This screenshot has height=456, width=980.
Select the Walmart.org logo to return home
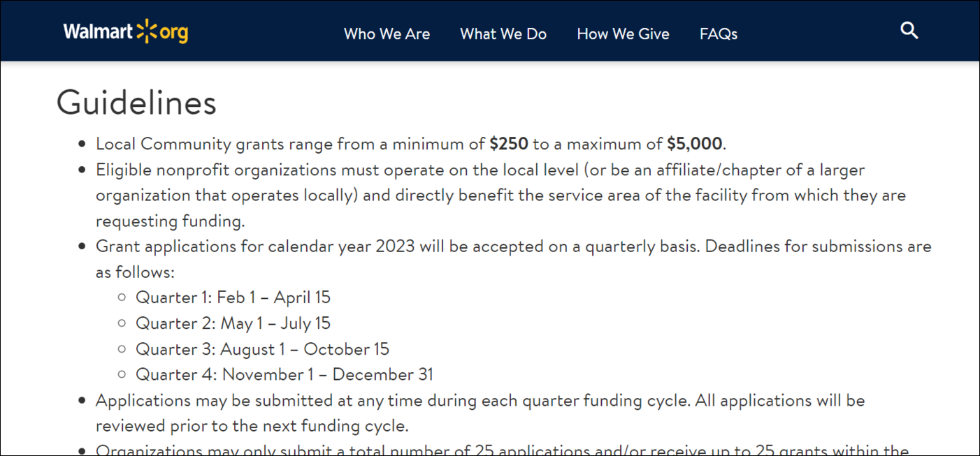point(124,31)
